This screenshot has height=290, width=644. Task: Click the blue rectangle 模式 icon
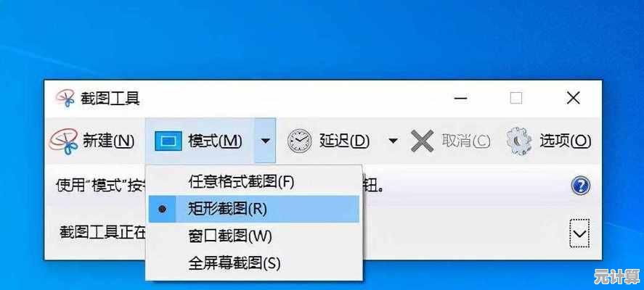(x=168, y=141)
